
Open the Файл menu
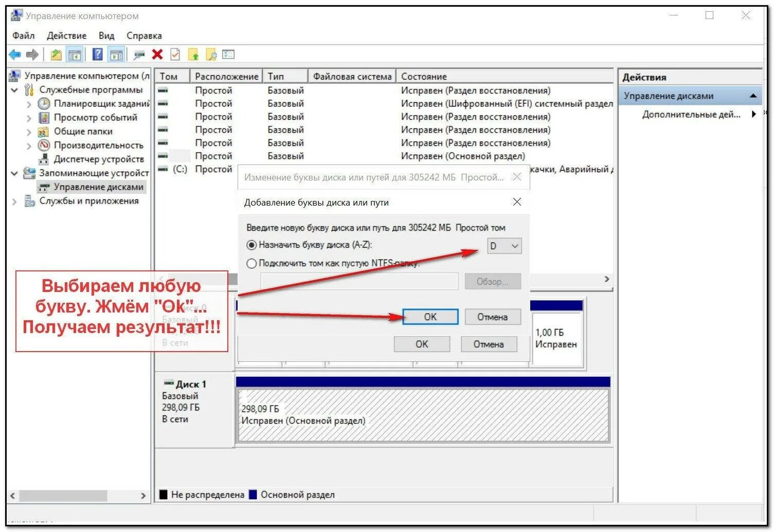click(x=24, y=35)
